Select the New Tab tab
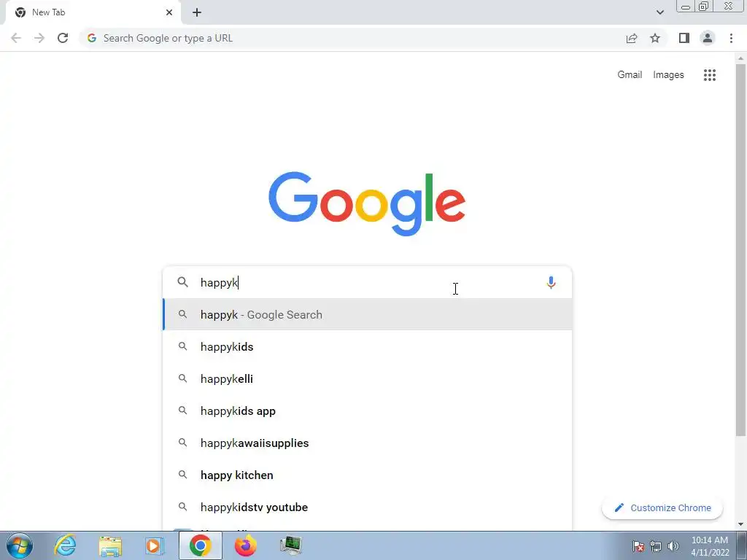Viewport: 747px width, 560px height. (x=93, y=13)
